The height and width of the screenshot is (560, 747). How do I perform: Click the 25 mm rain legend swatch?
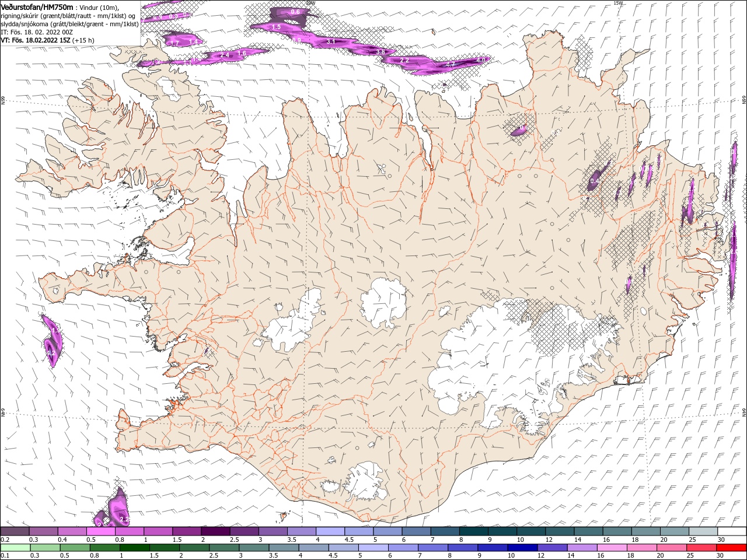click(702, 548)
